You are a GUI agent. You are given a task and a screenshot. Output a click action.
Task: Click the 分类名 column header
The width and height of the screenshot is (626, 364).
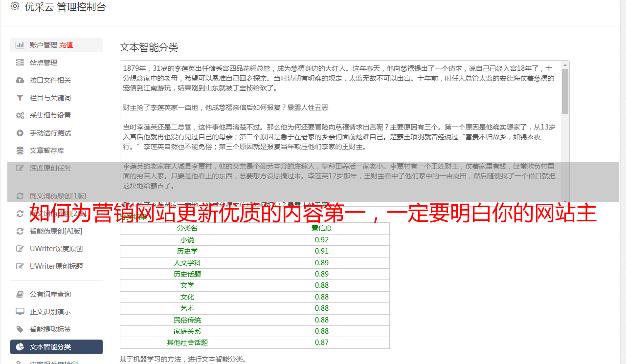pos(187,228)
